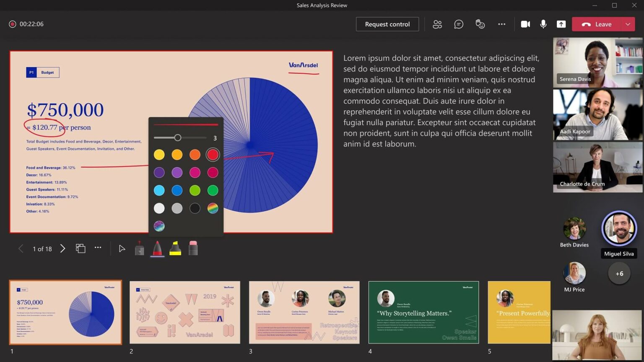The image size is (644, 362).
Task: Select the eraser tool
Action: click(x=193, y=248)
